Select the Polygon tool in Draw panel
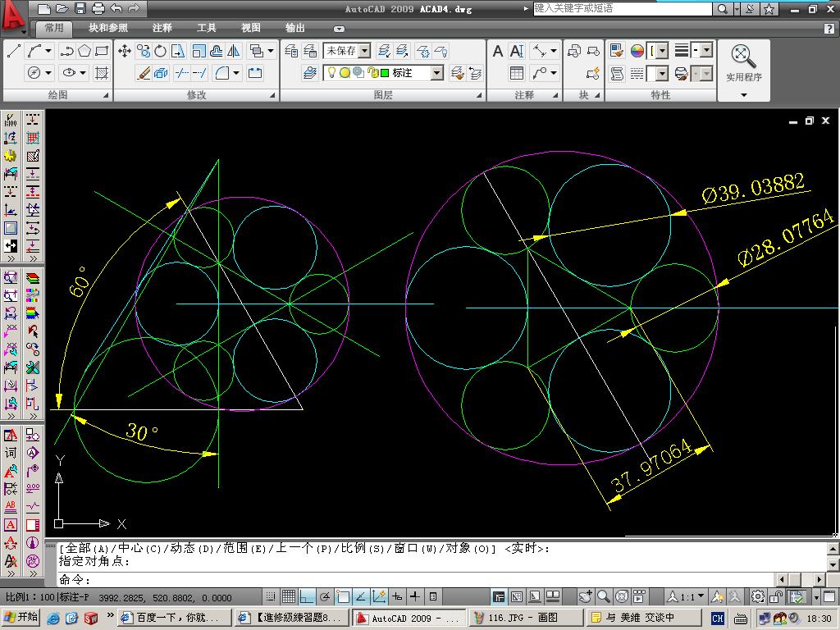This screenshot has height=630, width=840. tap(84, 52)
